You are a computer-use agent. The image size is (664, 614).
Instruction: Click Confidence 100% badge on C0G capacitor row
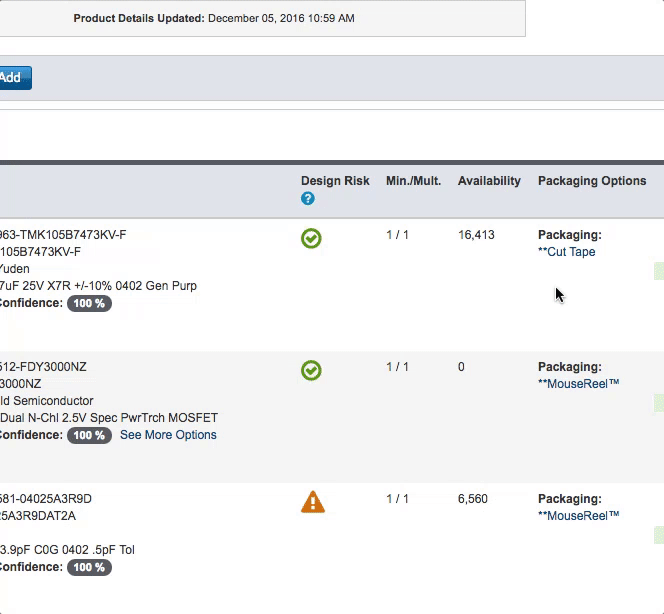[89, 567]
